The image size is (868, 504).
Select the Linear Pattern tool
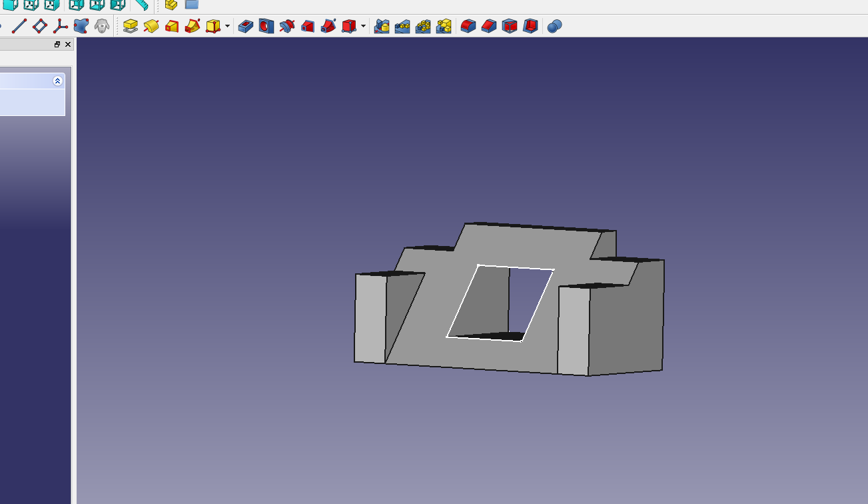point(402,27)
